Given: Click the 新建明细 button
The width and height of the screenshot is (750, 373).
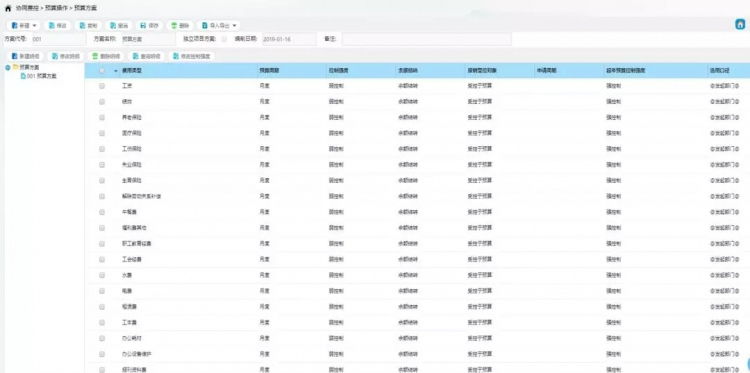Looking at the screenshot, I should pyautogui.click(x=25, y=56).
